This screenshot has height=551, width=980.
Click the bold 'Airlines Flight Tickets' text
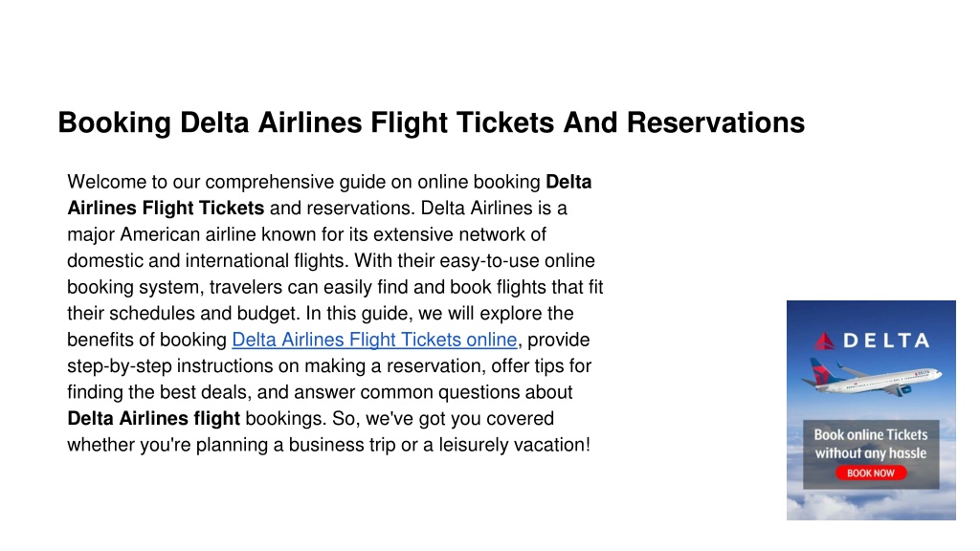(x=166, y=208)
